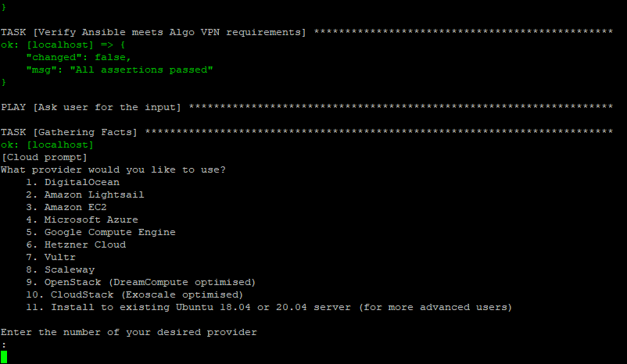Select the Amazon Lightsail option line

(x=84, y=194)
